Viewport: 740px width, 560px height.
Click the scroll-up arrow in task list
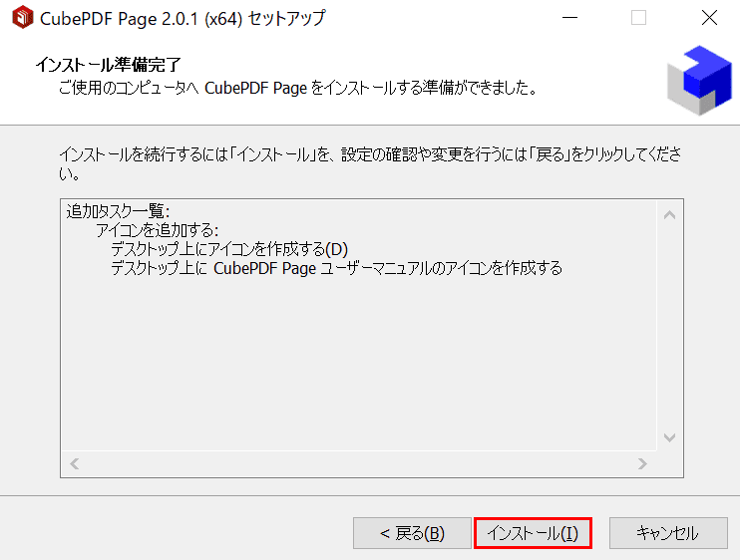tap(669, 215)
